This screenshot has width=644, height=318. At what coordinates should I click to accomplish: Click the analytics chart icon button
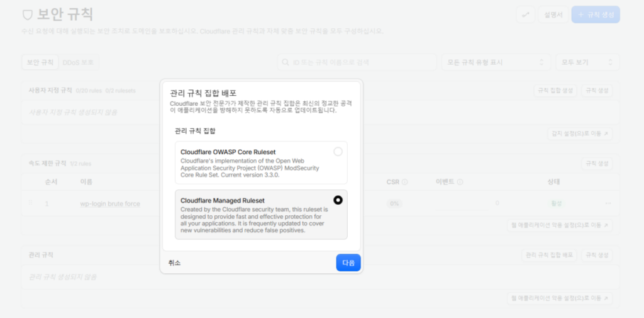[525, 14]
